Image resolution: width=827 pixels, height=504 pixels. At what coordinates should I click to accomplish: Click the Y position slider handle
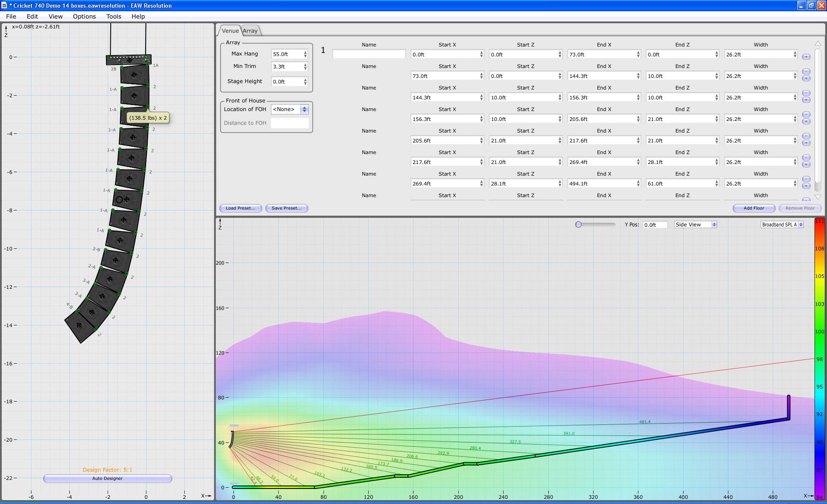point(578,225)
